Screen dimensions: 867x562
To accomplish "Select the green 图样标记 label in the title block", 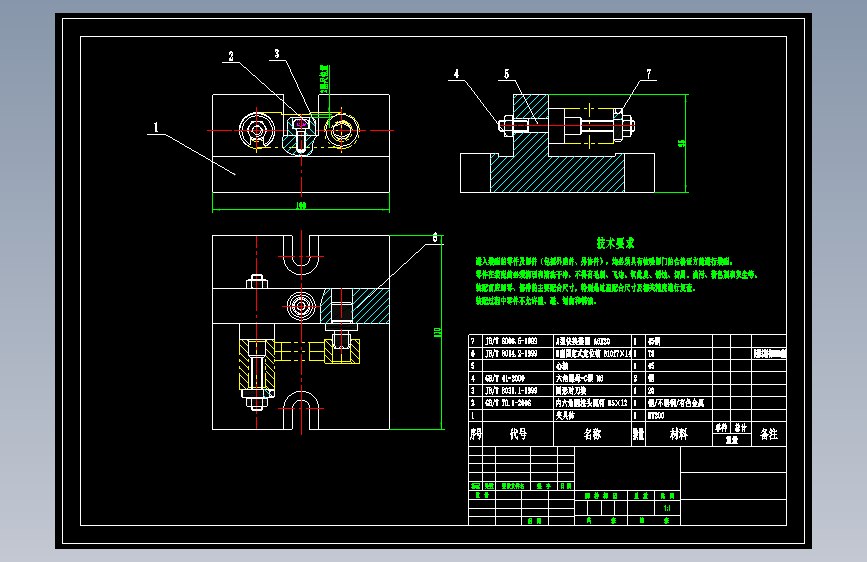I will pos(601,496).
